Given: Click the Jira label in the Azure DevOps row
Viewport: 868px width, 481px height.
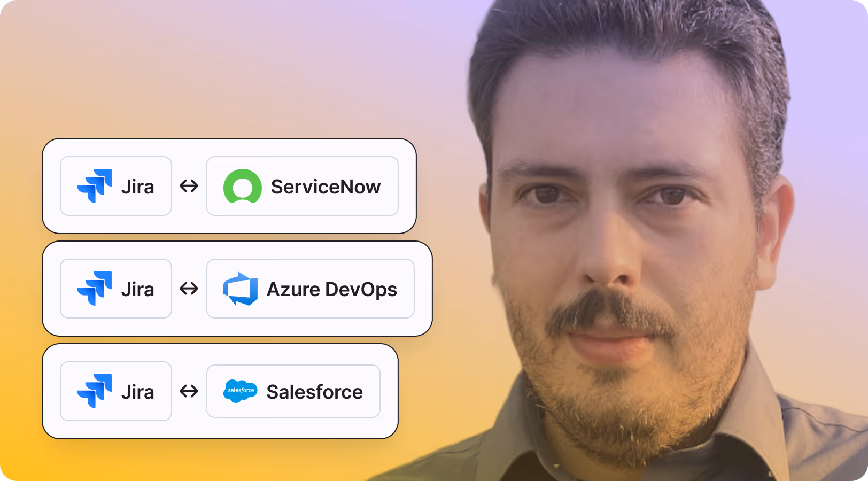Looking at the screenshot, I should pos(137,290).
